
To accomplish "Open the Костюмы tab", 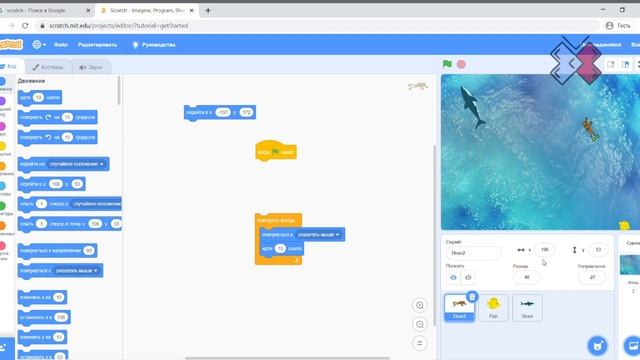I will (48, 67).
